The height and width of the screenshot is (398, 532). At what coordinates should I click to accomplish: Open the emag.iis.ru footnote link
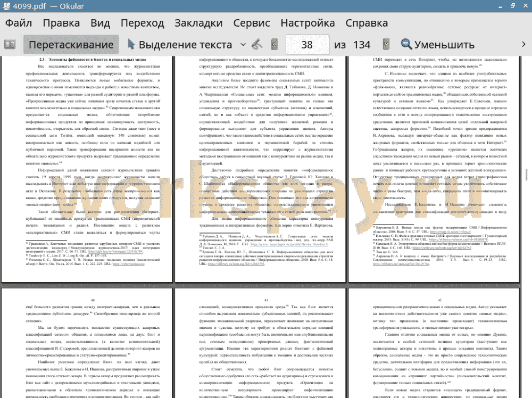450,232
